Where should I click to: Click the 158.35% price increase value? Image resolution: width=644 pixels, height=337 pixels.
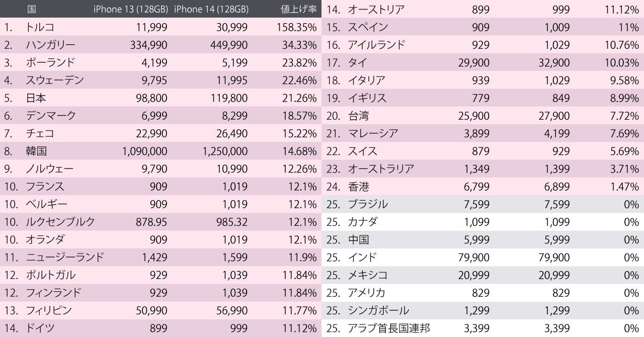(296, 27)
